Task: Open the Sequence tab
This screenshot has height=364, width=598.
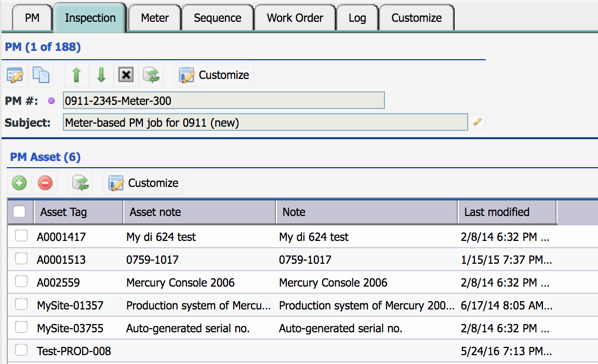Action: click(x=217, y=18)
